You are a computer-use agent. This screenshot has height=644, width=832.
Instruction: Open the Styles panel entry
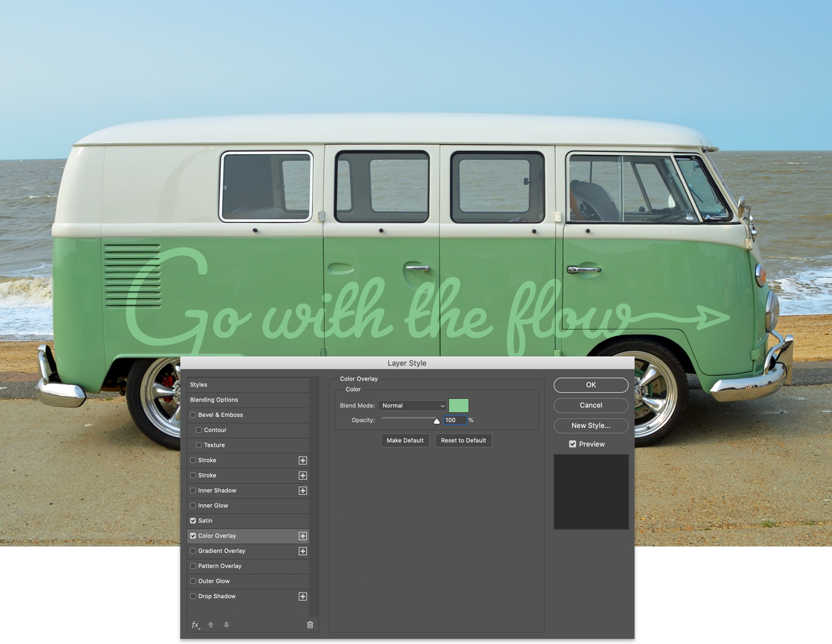[x=200, y=384]
